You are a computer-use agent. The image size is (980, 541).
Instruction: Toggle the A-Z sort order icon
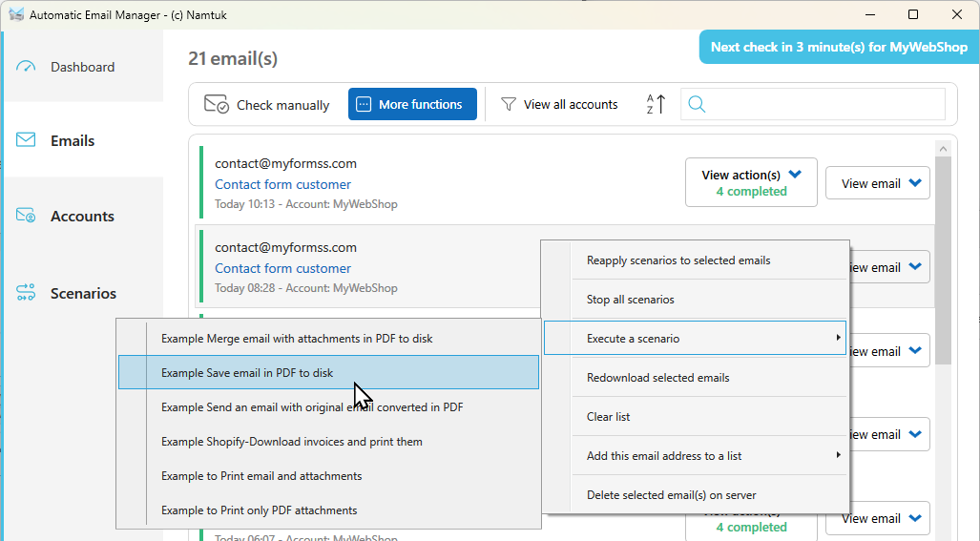click(x=657, y=104)
